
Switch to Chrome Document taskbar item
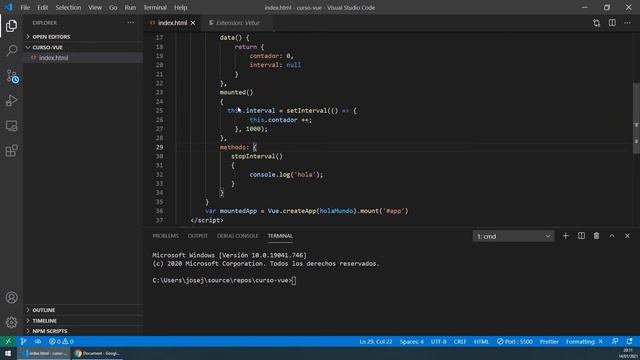(x=98, y=353)
